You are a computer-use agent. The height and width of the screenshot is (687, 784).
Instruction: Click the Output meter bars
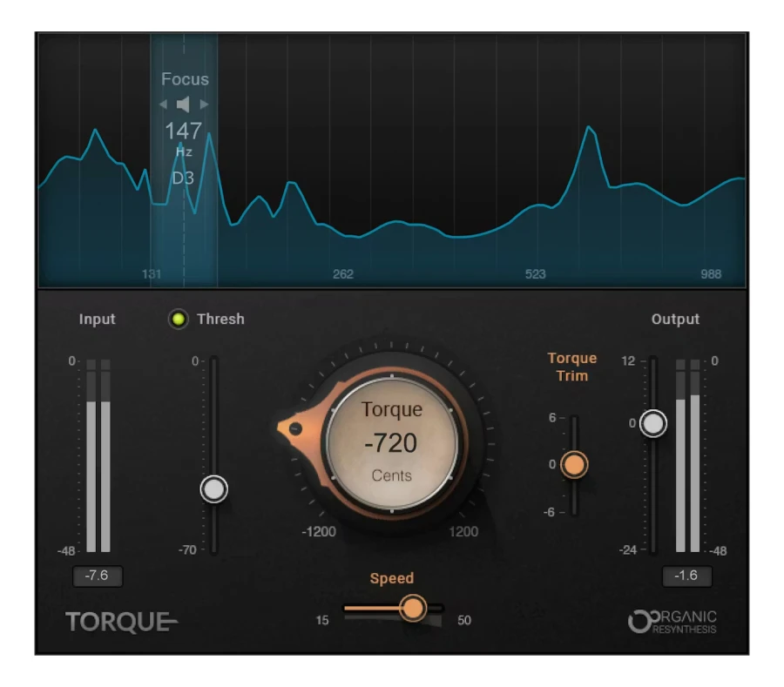pos(687,455)
